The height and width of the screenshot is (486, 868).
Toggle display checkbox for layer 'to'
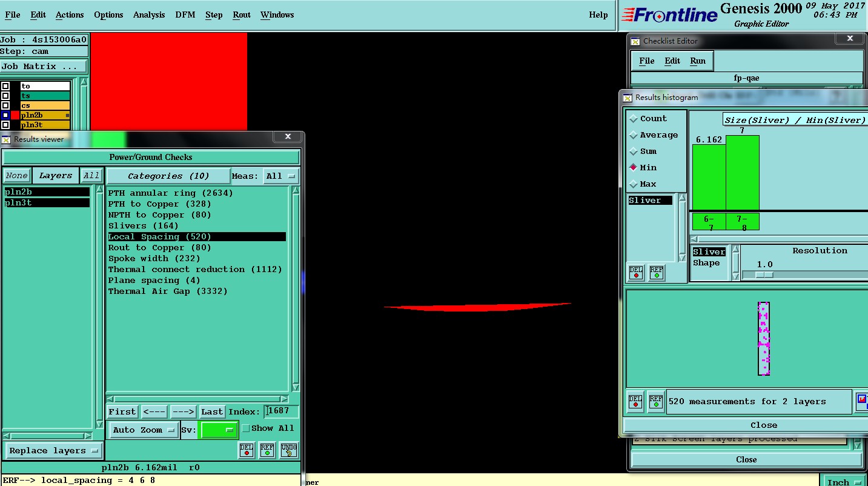[5, 86]
